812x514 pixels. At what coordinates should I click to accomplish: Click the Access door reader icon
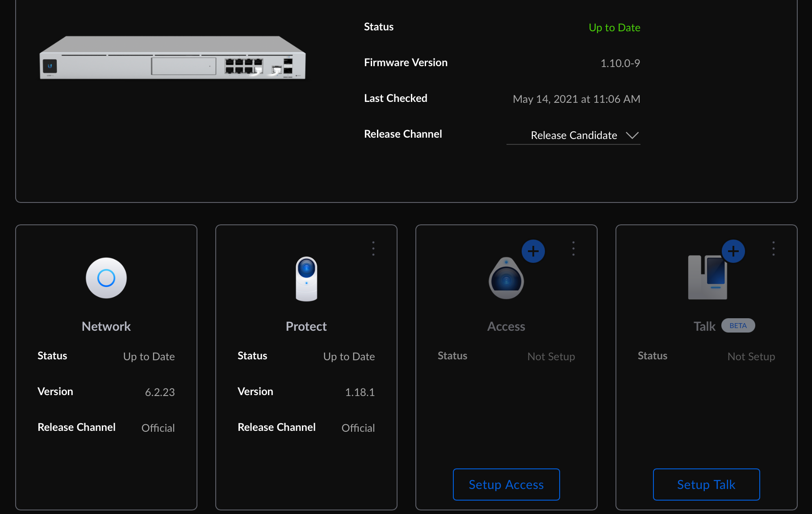click(x=506, y=279)
